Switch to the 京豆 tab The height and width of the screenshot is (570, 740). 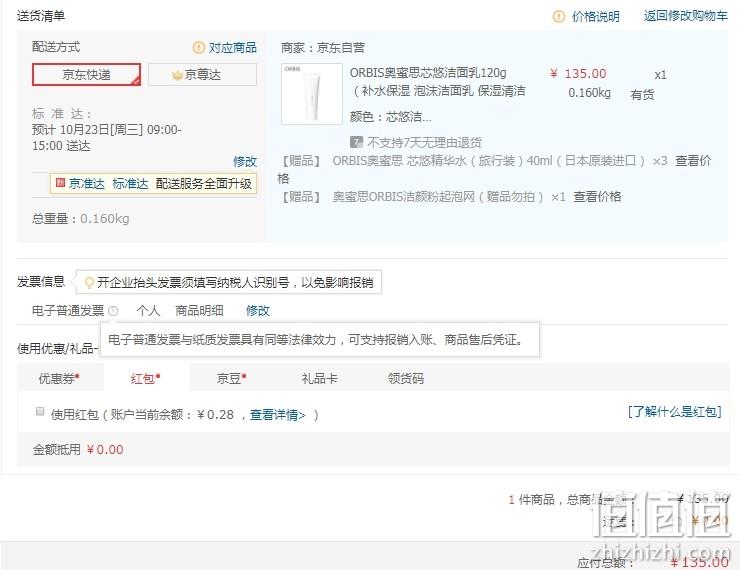(231, 378)
